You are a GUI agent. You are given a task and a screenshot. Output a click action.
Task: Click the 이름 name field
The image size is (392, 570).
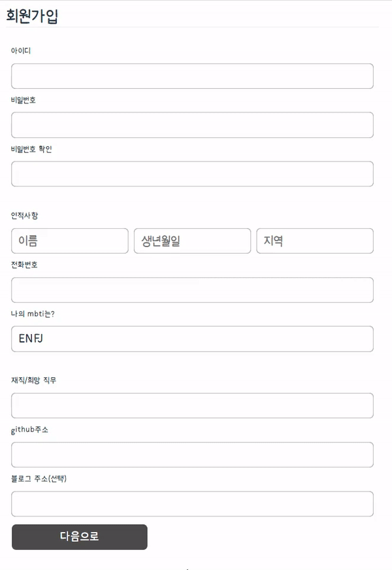(x=70, y=241)
